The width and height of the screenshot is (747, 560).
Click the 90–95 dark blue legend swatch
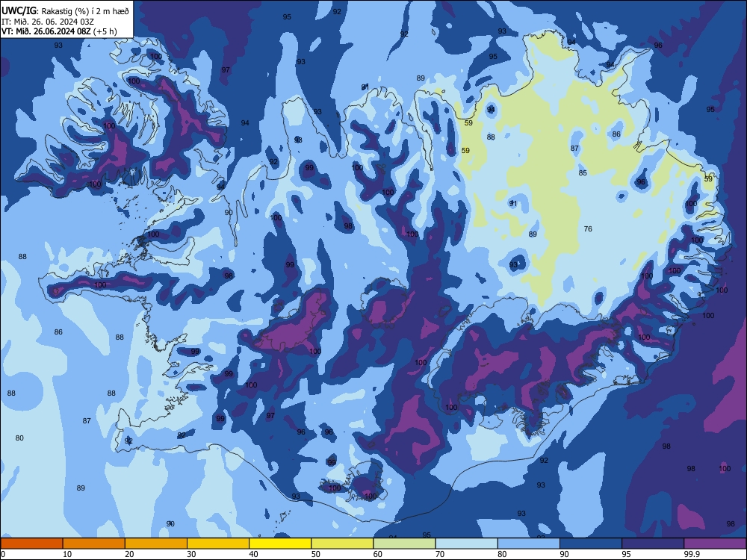(x=591, y=544)
